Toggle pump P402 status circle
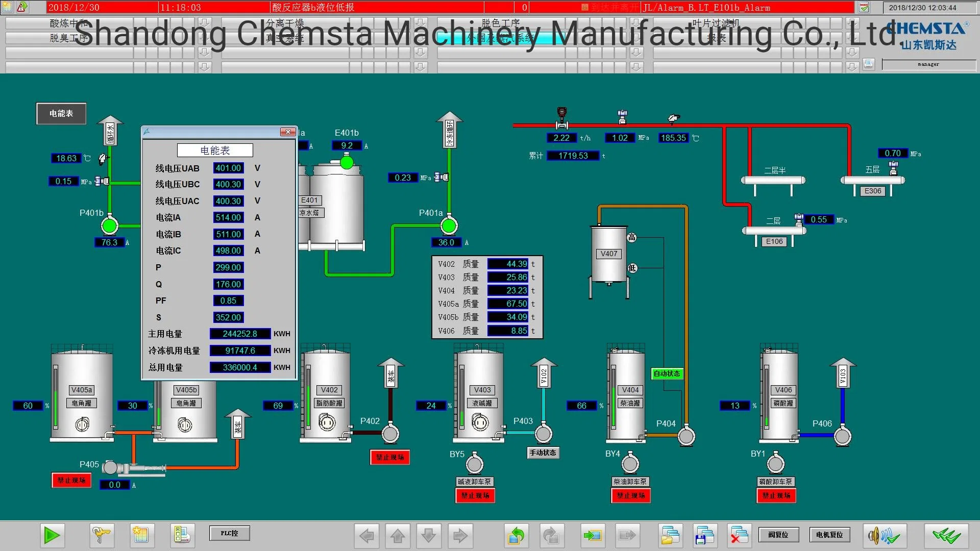 pyautogui.click(x=390, y=434)
